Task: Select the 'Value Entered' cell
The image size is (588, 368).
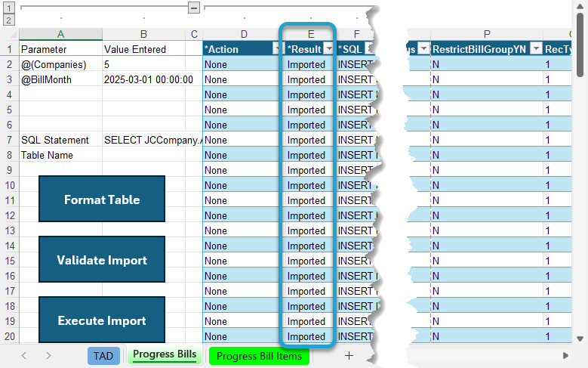Action: click(x=143, y=49)
